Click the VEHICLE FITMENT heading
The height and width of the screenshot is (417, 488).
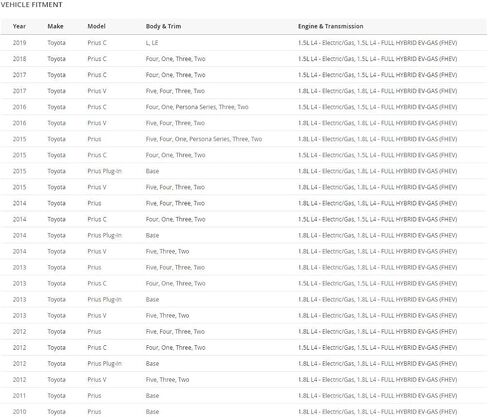coord(31,5)
